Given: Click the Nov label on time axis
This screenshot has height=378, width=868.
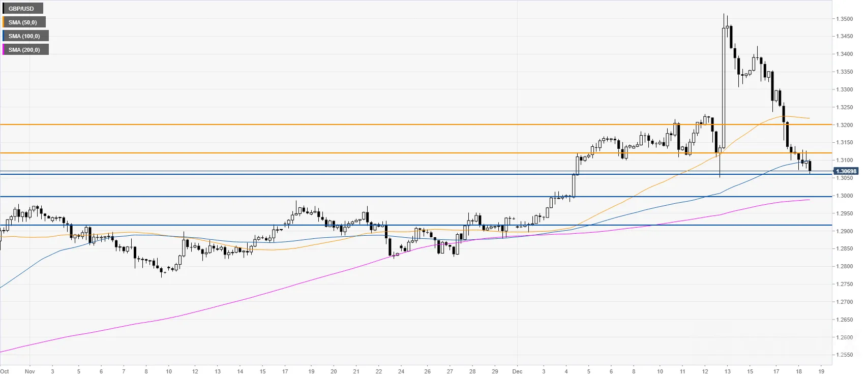Looking at the screenshot, I should [29, 371].
